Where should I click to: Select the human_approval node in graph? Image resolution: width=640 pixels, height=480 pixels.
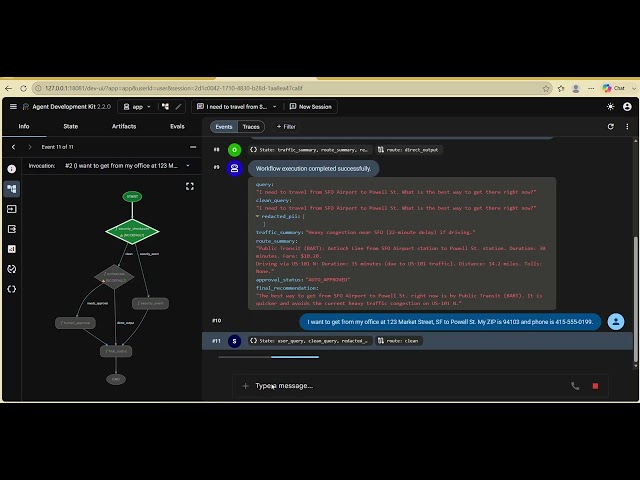tap(76, 323)
